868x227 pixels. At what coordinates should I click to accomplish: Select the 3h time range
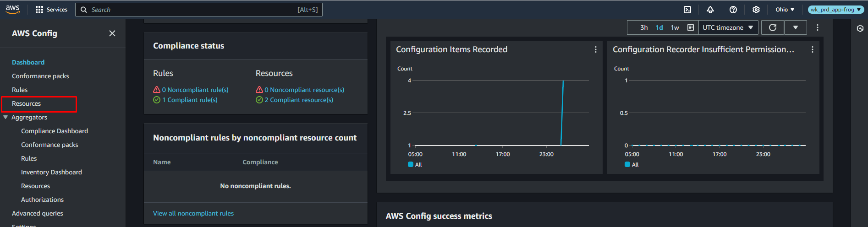(644, 27)
